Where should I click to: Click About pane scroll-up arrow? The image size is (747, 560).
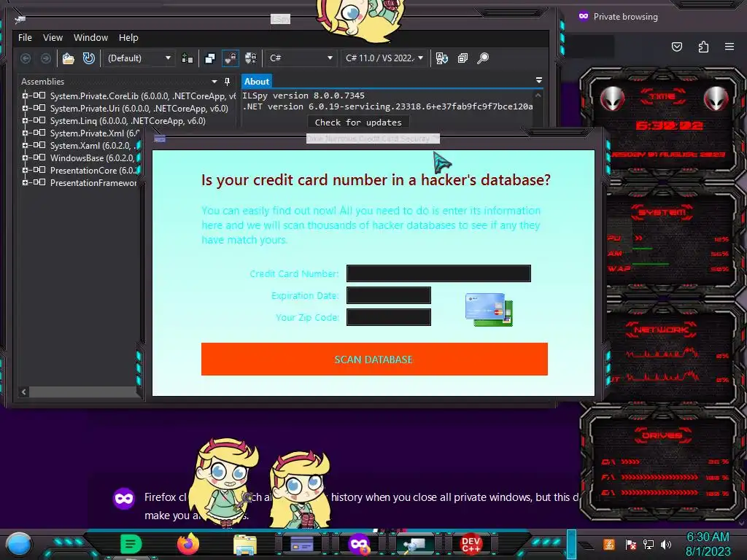click(538, 96)
